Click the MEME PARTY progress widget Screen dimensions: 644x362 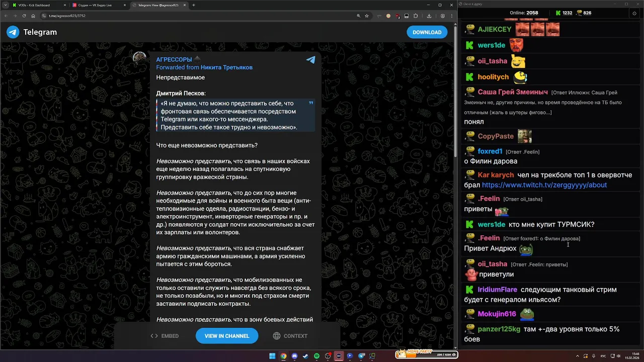point(427,354)
